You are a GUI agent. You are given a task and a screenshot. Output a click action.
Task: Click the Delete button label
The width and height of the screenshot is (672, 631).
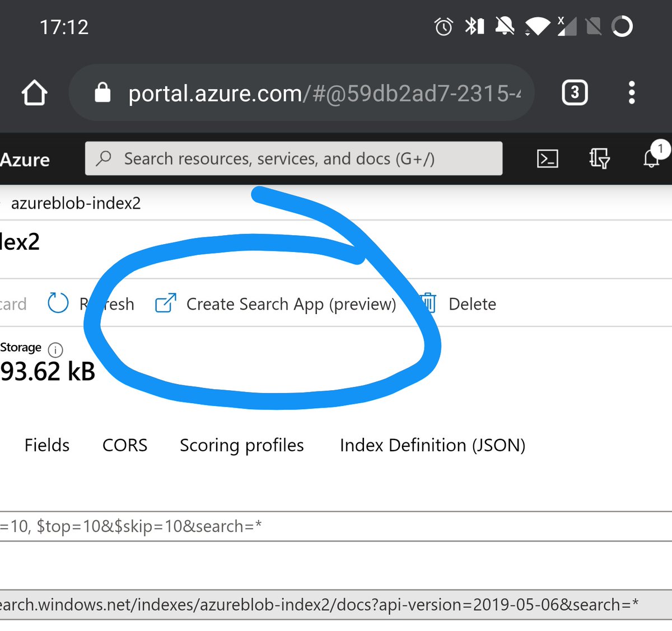tap(473, 304)
